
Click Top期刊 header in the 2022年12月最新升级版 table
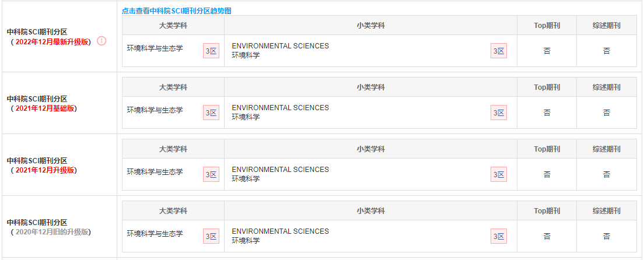coord(547,26)
